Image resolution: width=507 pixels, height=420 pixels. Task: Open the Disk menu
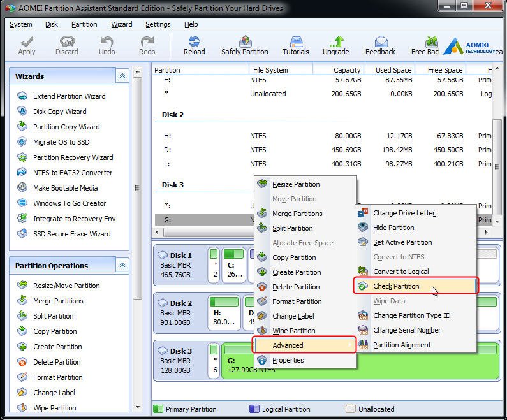click(52, 24)
